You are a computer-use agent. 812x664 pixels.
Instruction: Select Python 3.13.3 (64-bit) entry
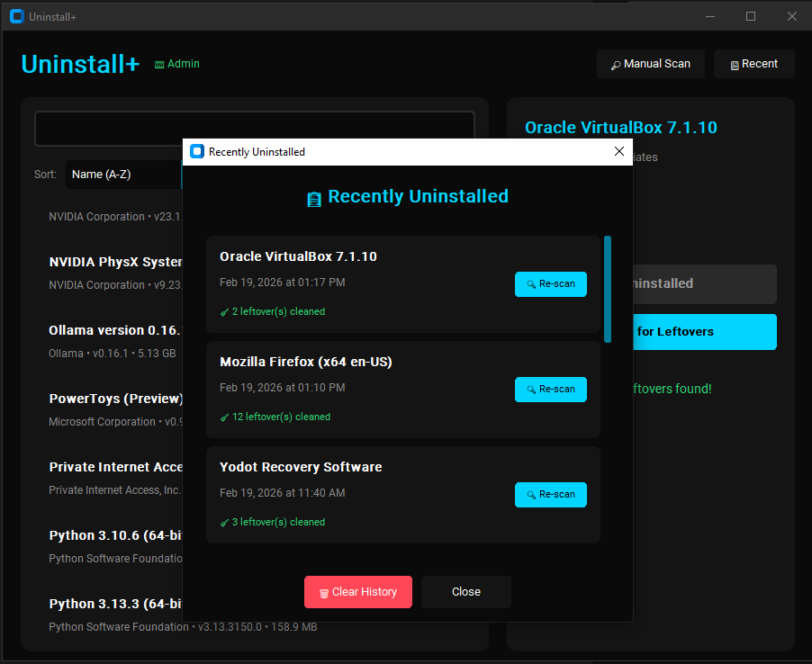(183, 615)
